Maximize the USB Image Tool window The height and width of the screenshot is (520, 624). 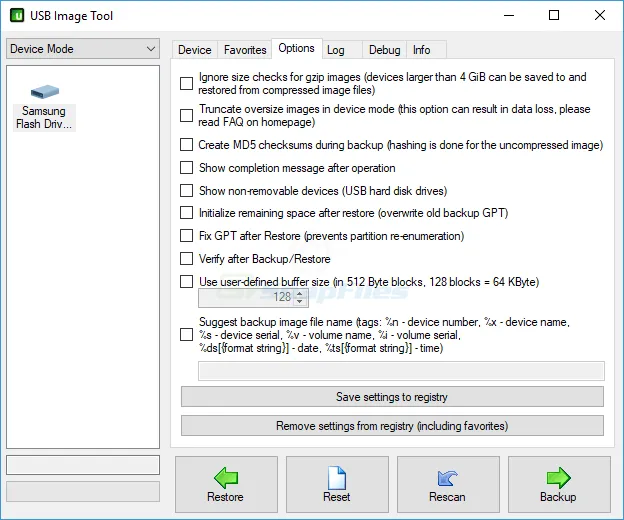[554, 16]
